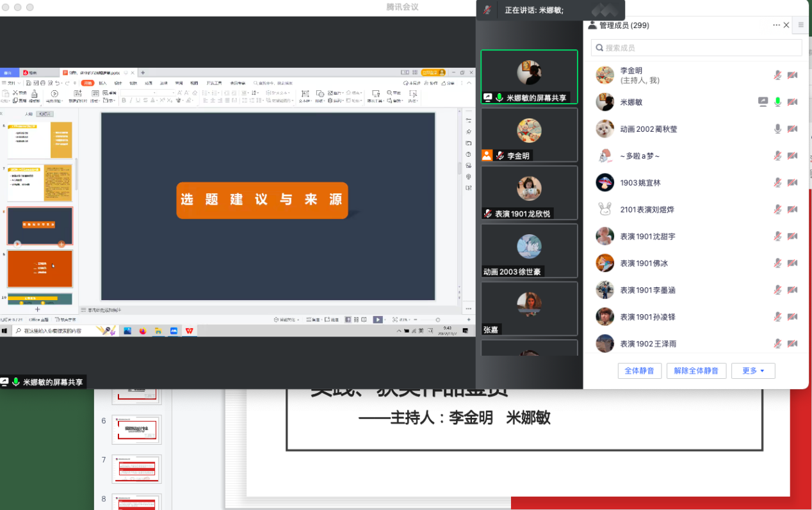Open the three-dot options in members panel header
Image resolution: width=812 pixels, height=510 pixels.
pos(776,25)
